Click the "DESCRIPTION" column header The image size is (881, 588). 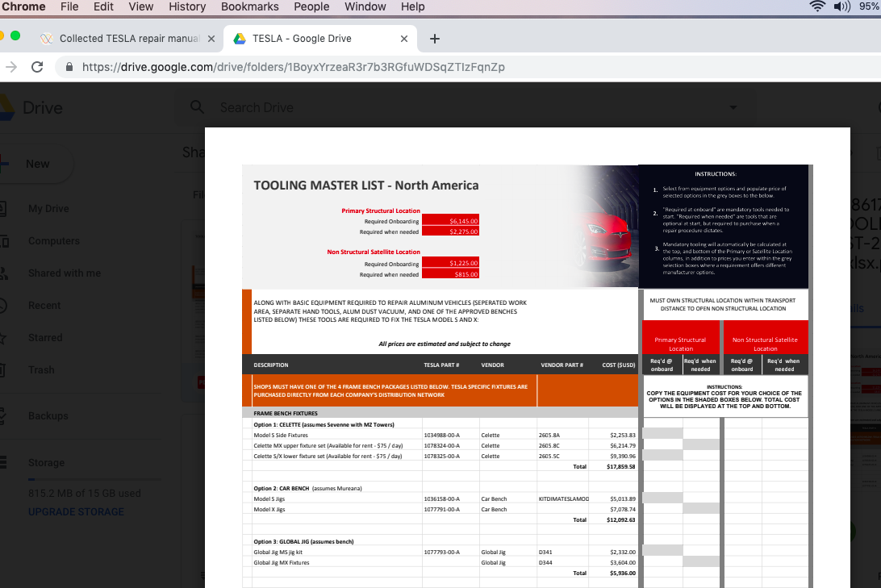(271, 365)
